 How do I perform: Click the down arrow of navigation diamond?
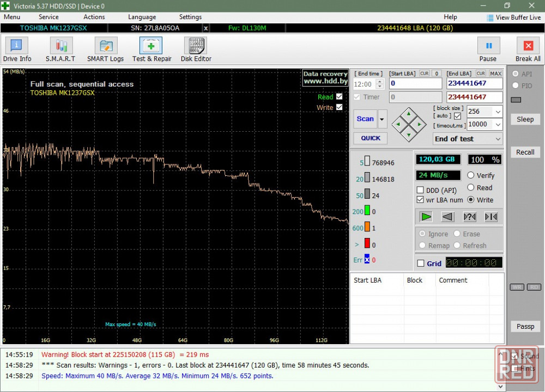(409, 134)
